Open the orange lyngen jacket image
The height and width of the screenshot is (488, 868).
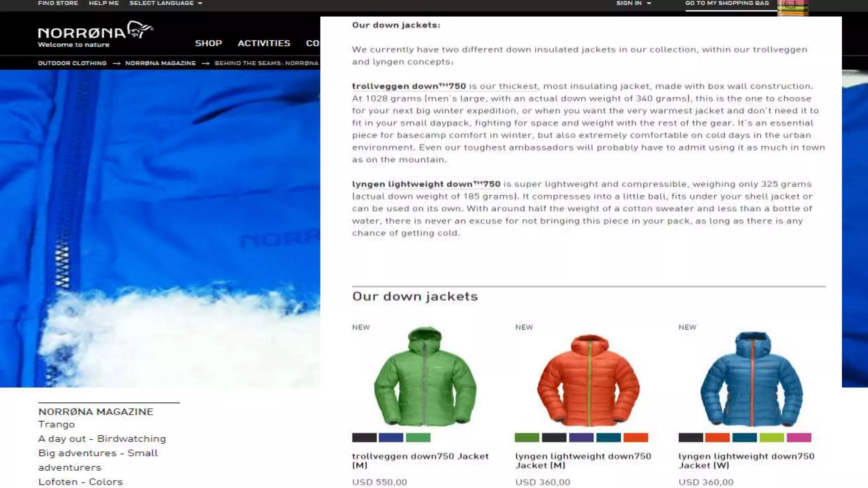[588, 380]
